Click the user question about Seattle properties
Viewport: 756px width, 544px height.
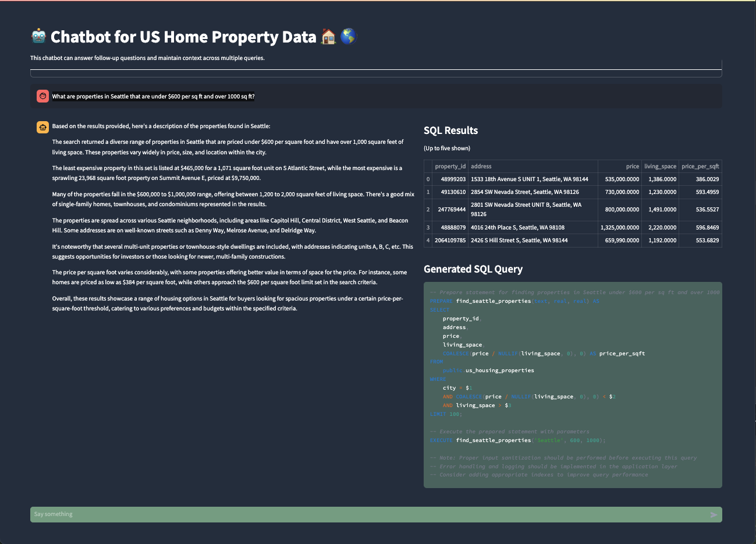point(153,97)
